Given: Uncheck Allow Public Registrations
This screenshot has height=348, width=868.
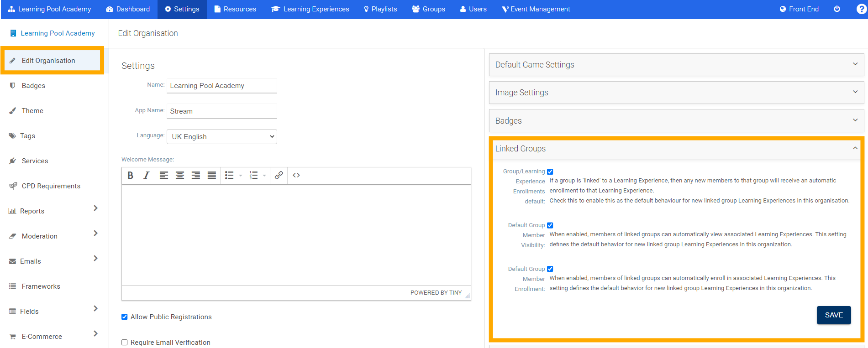Looking at the screenshot, I should [x=125, y=317].
